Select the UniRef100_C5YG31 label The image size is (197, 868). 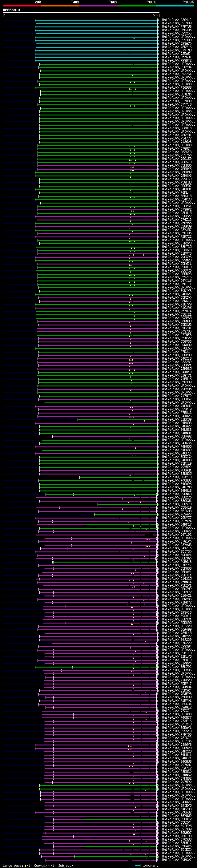[177, 57]
